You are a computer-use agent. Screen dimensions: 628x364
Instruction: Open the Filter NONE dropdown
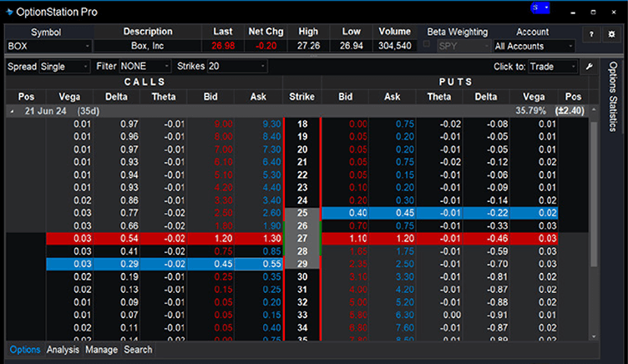(145, 66)
